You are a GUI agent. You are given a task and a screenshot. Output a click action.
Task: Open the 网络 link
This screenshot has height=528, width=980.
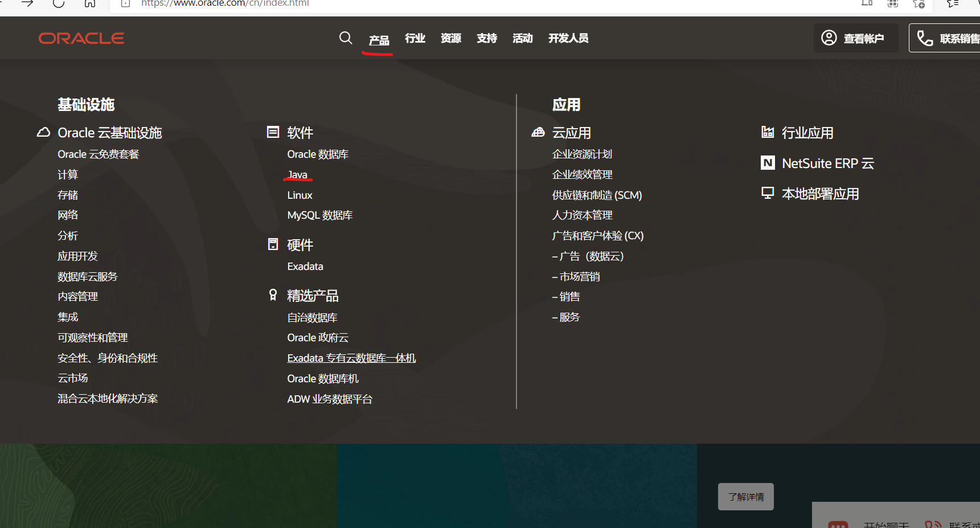[x=68, y=215]
